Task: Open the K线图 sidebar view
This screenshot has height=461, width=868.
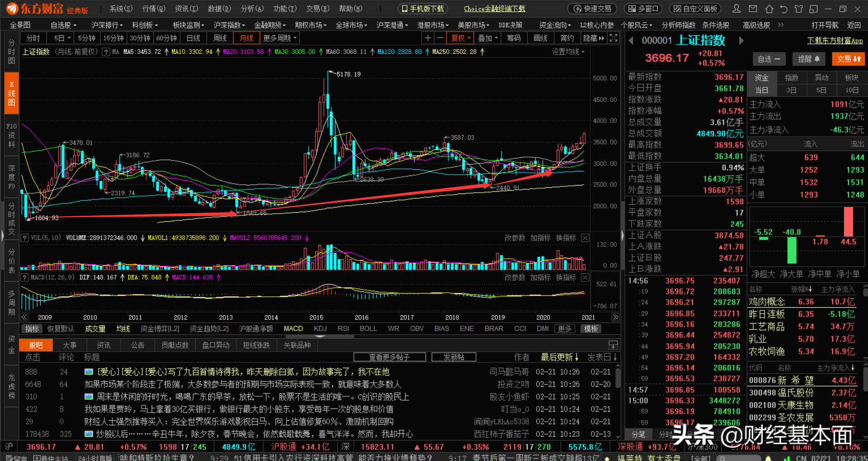Action: point(12,93)
